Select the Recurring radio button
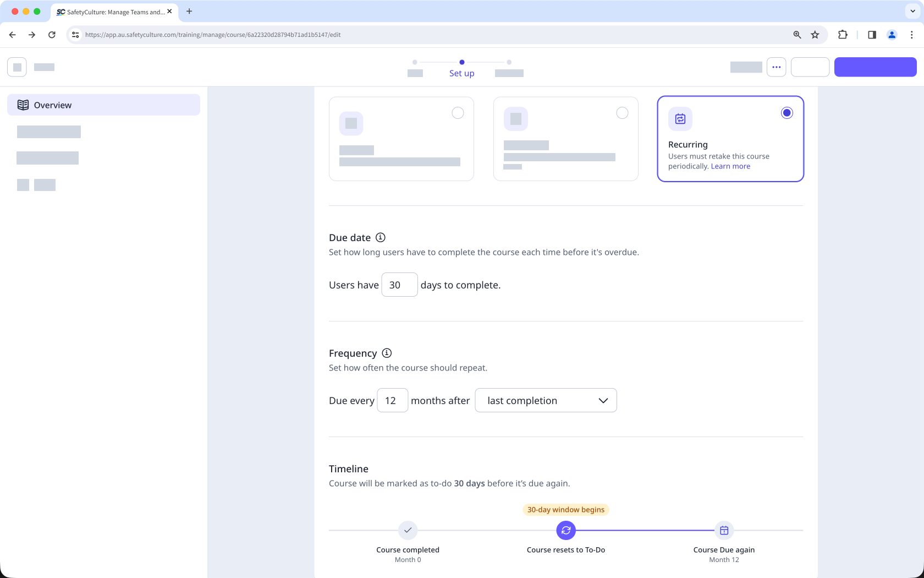This screenshot has height=578, width=924. click(787, 113)
